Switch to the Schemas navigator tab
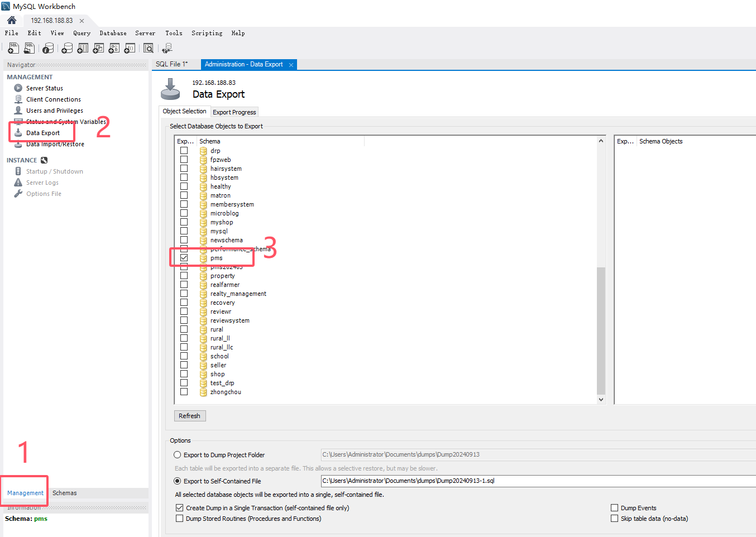 pos(65,493)
